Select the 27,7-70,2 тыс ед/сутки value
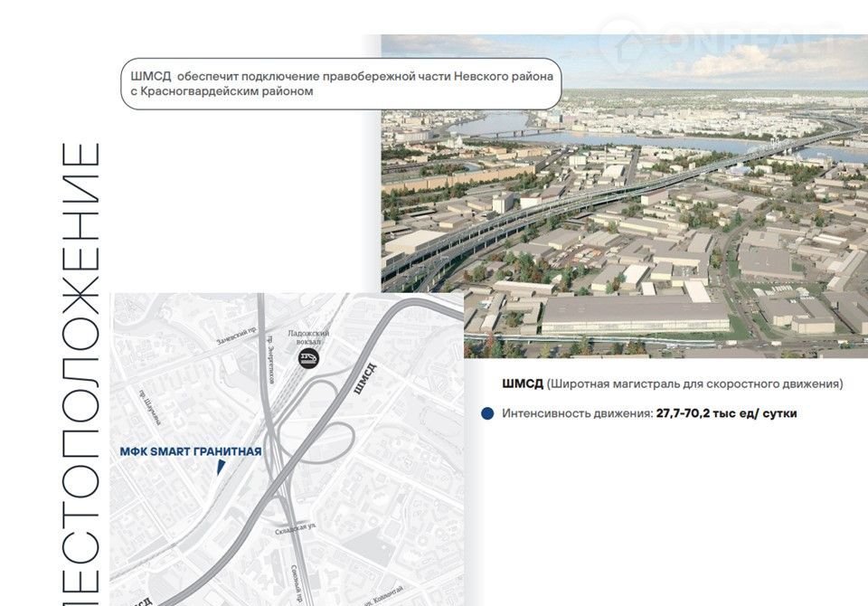The image size is (868, 606). pos(726,413)
